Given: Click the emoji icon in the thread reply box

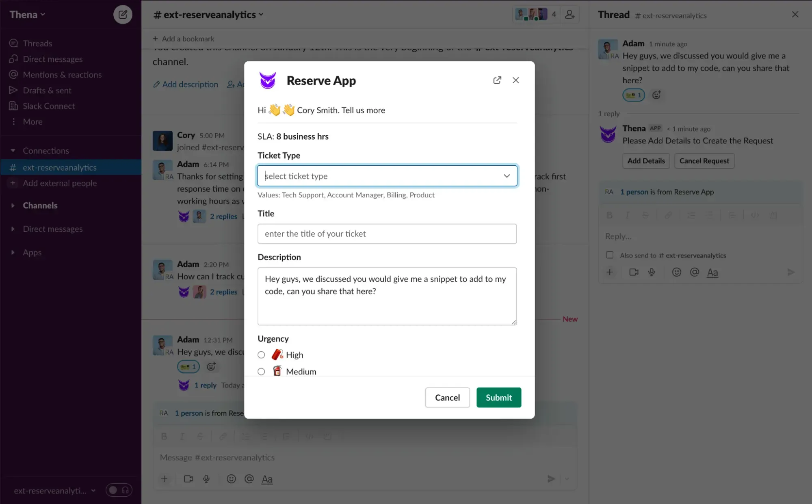Looking at the screenshot, I should pyautogui.click(x=676, y=273).
